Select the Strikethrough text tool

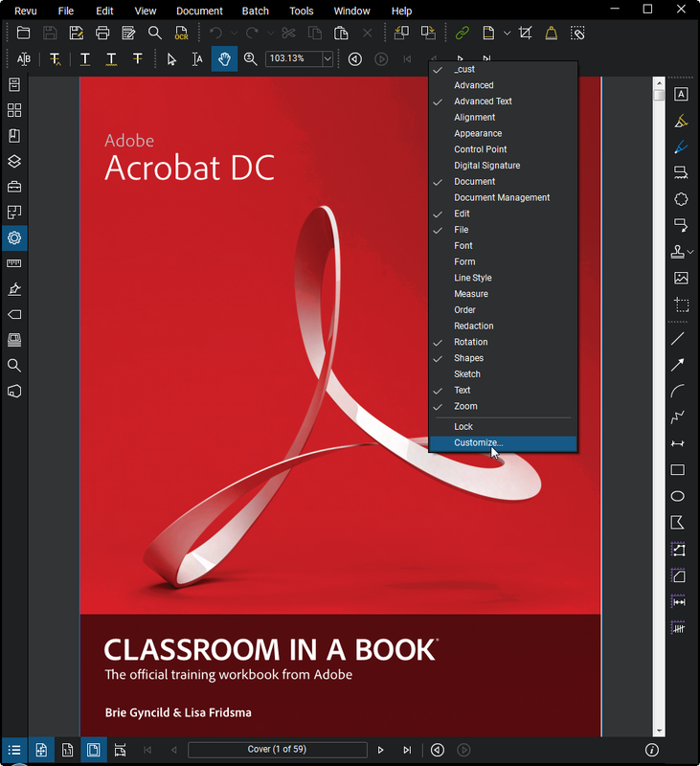(x=138, y=59)
